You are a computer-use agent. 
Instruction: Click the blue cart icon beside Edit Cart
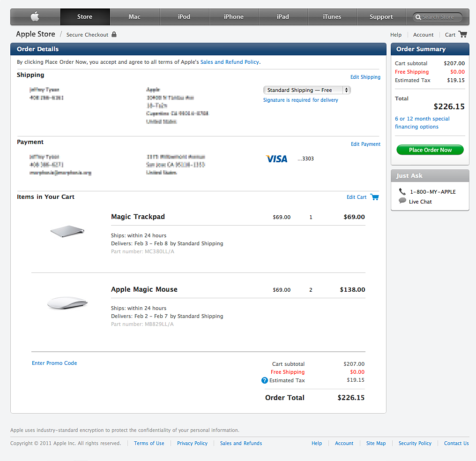click(375, 197)
